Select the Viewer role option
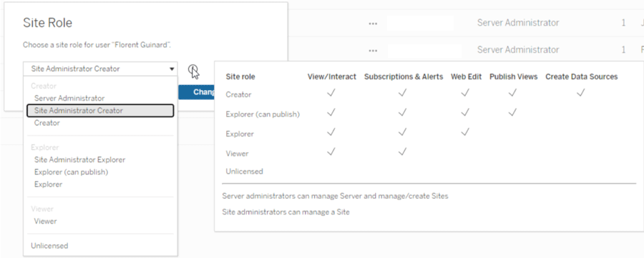This screenshot has height=258, width=644. tap(45, 221)
